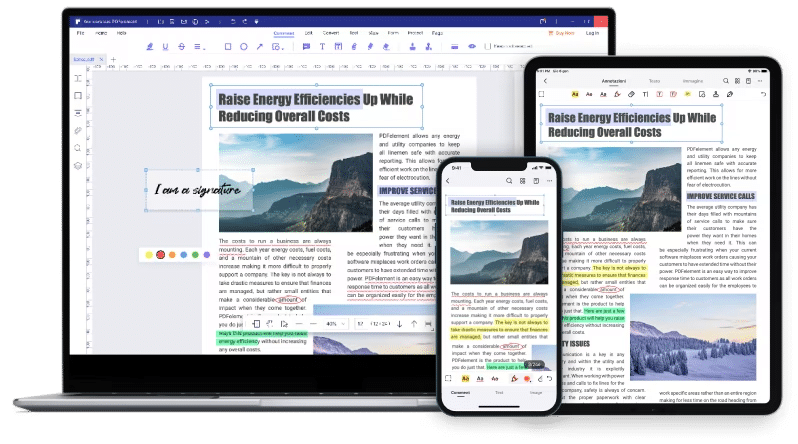Select the Highlight tool in laptop toolbar
This screenshot has height=444, width=798.
[x=149, y=46]
